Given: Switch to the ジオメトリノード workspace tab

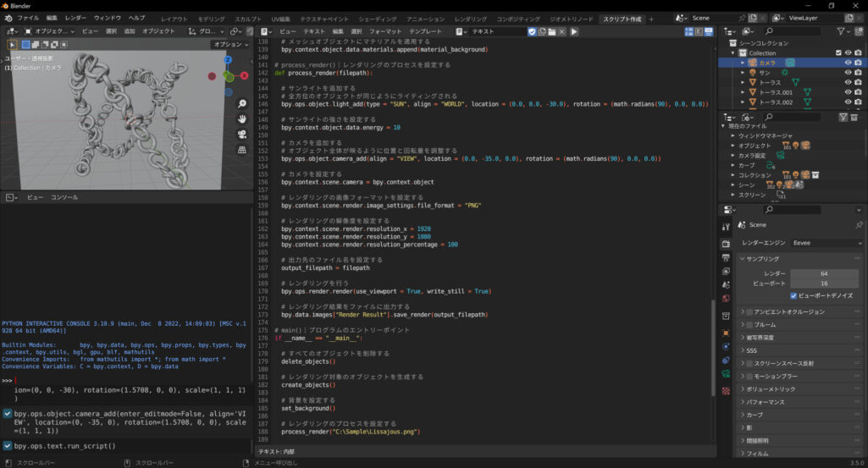Looking at the screenshot, I should (572, 19).
